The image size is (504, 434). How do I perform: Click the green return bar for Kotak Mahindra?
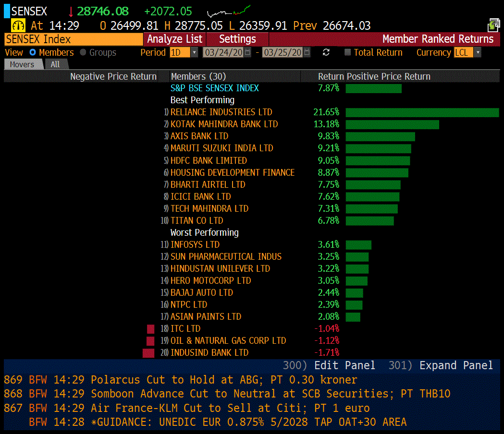pyautogui.click(x=392, y=124)
